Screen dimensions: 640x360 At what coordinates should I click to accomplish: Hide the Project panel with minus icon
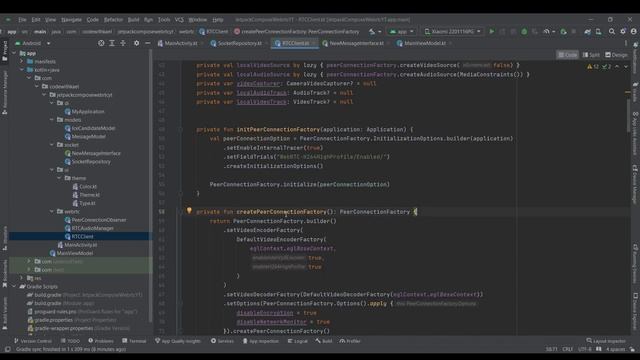[x=147, y=43]
